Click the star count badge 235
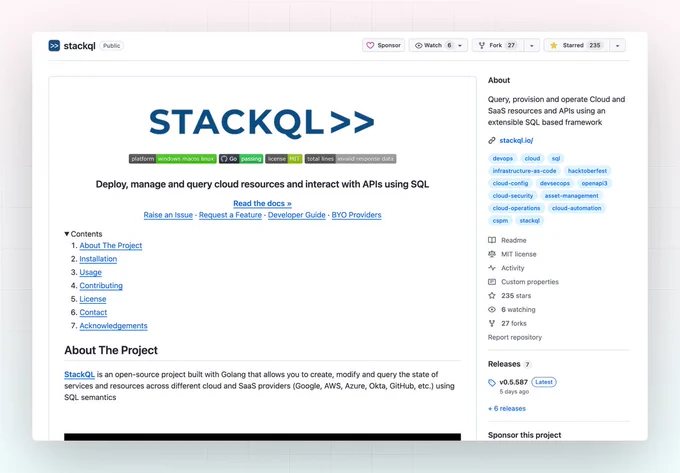This screenshot has height=473, width=680. (595, 45)
